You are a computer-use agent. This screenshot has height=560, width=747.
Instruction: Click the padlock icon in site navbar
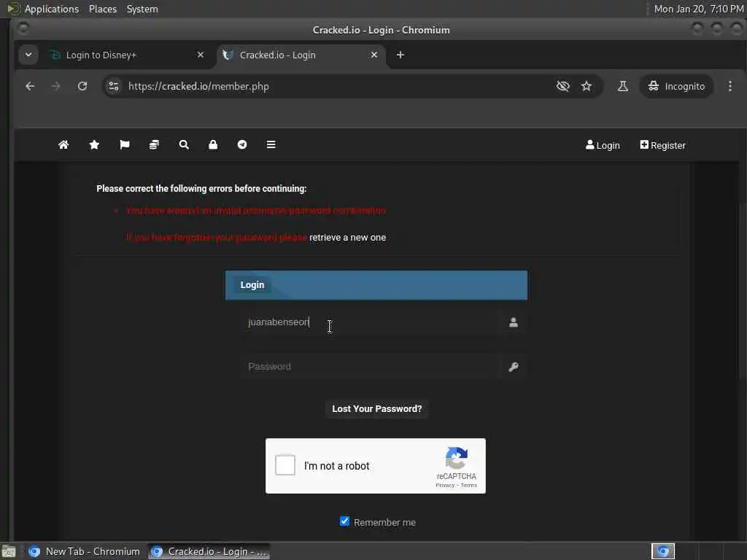(213, 145)
